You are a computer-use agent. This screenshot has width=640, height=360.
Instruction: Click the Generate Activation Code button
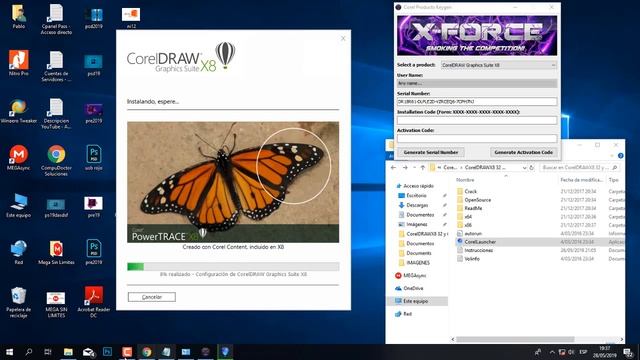524,152
